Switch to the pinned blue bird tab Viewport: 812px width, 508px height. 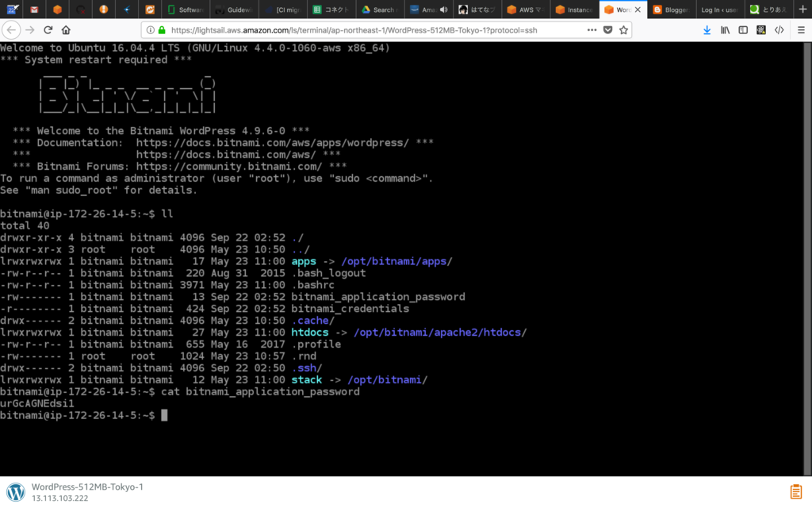[127, 10]
